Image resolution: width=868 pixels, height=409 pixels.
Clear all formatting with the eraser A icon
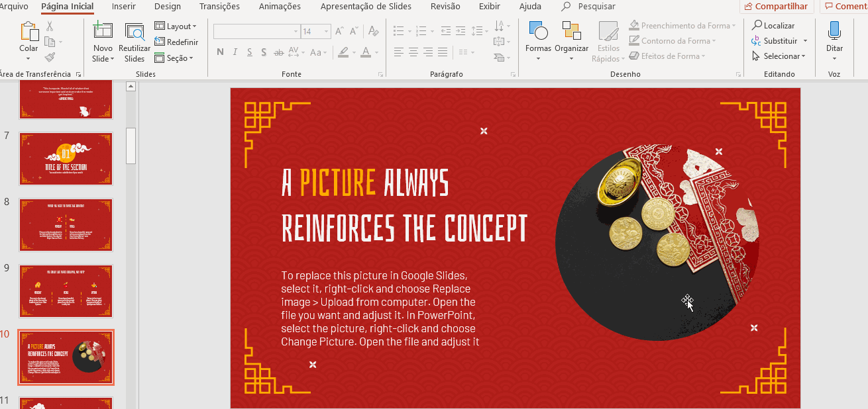[x=374, y=31]
